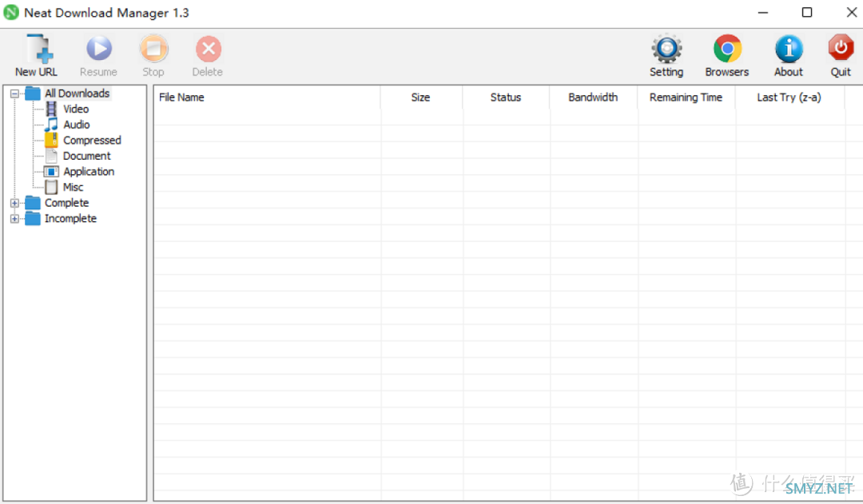Select the Video category
The height and width of the screenshot is (504, 863).
76,109
